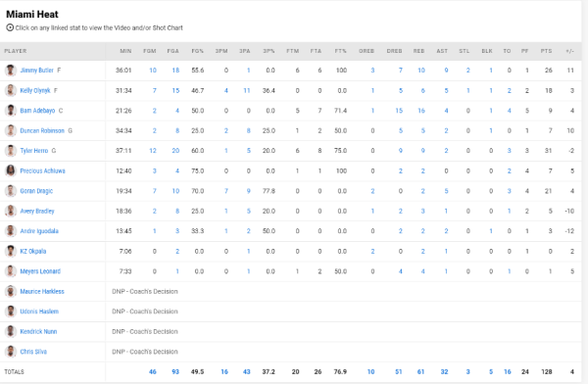Open Andre Iguodala's player link
This screenshot has height=384, width=588.
(x=39, y=231)
